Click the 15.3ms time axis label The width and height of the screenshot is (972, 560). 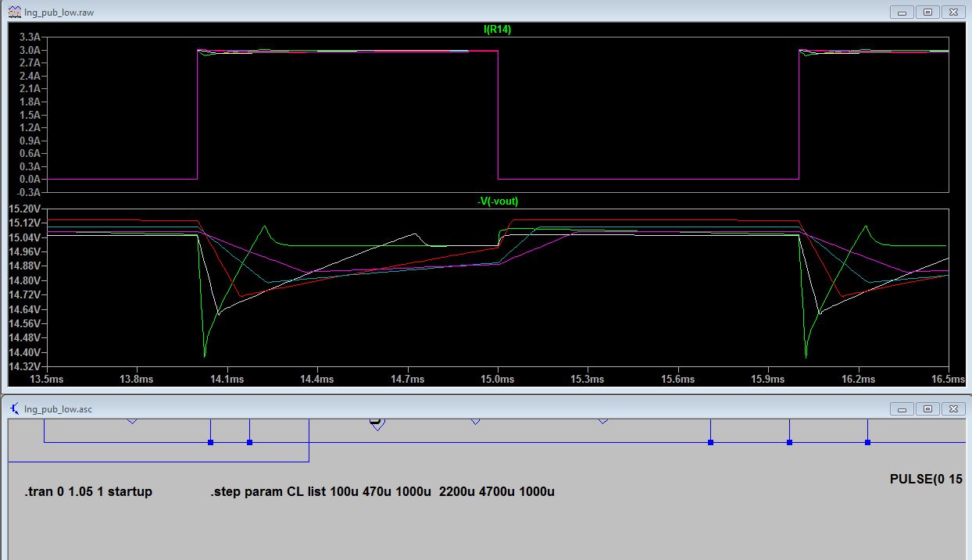pyautogui.click(x=588, y=380)
